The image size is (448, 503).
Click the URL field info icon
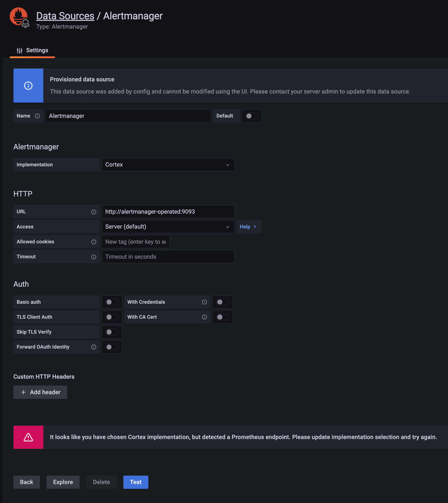click(93, 212)
